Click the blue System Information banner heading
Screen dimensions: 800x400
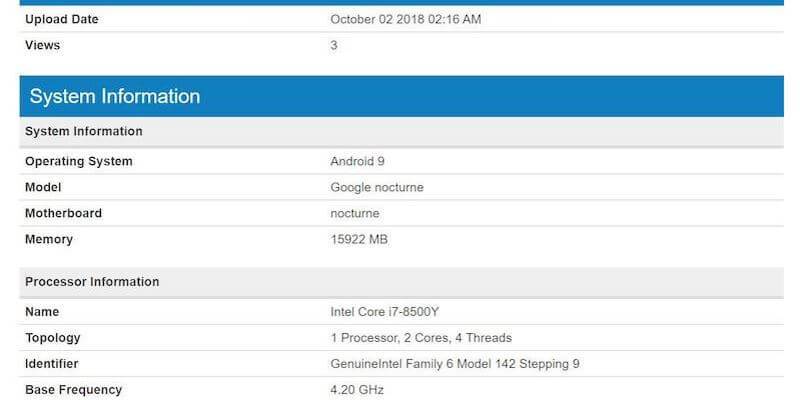click(115, 97)
